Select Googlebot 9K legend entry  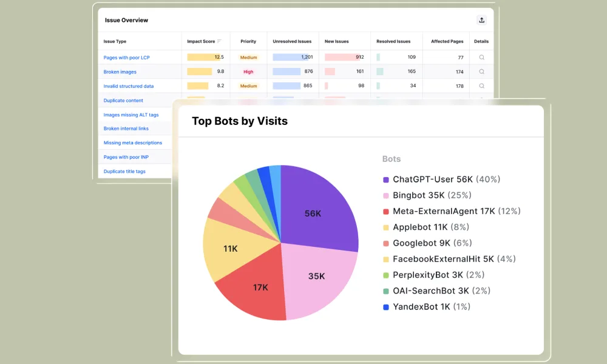click(x=427, y=243)
